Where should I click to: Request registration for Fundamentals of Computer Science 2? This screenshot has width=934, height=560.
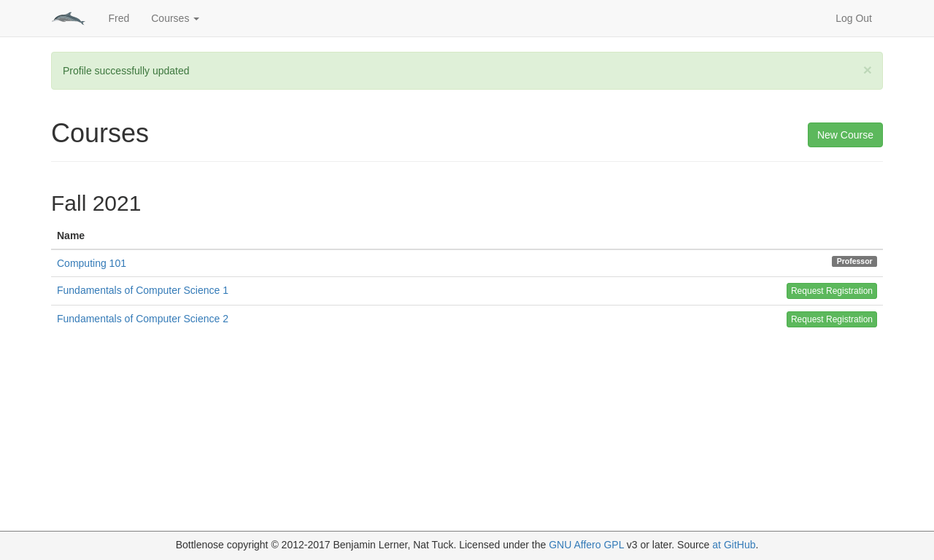pyautogui.click(x=831, y=319)
